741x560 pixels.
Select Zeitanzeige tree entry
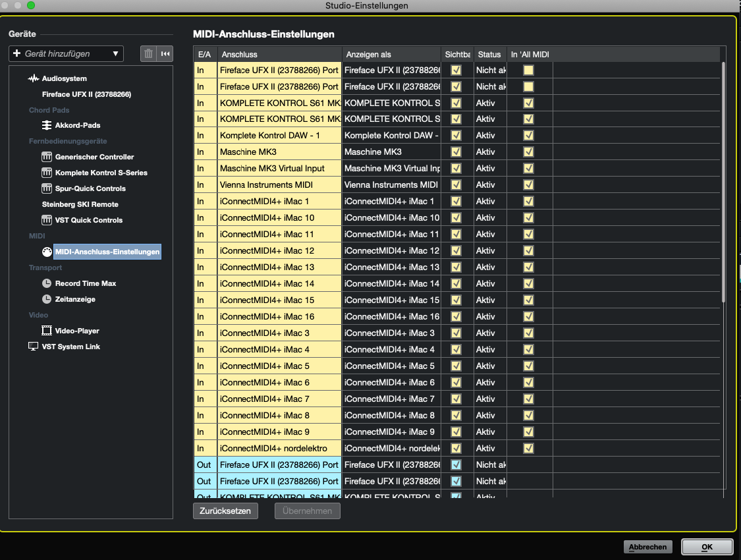(75, 299)
